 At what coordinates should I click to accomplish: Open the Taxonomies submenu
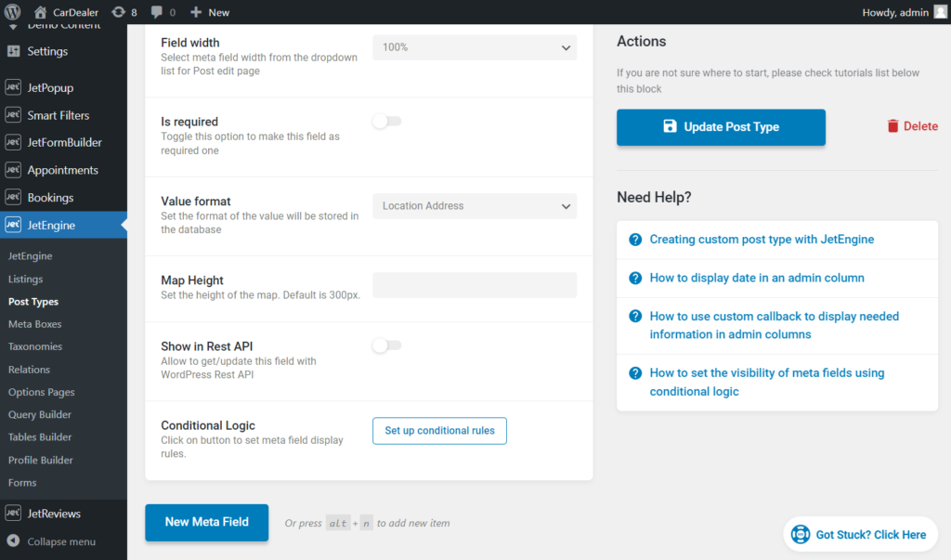[x=35, y=346]
